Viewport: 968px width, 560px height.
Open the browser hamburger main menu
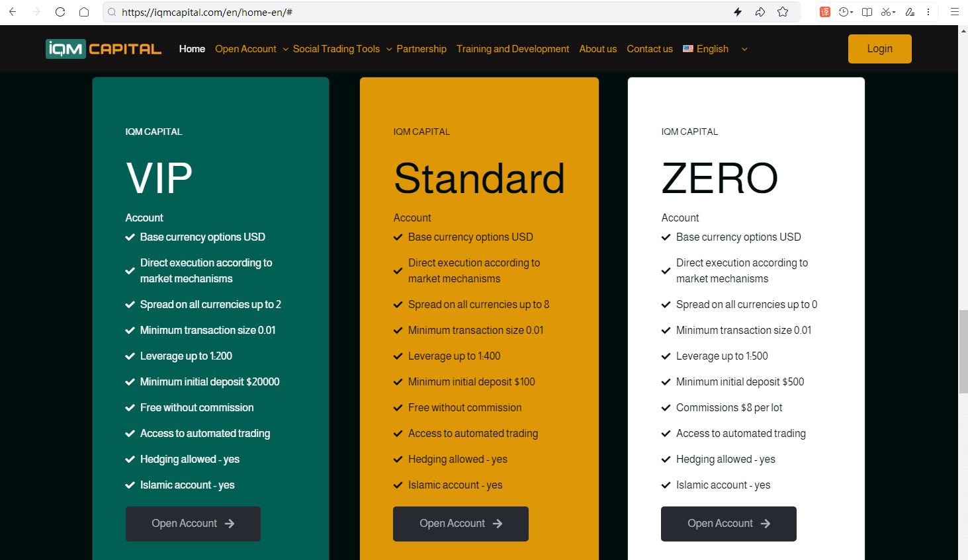pos(955,12)
